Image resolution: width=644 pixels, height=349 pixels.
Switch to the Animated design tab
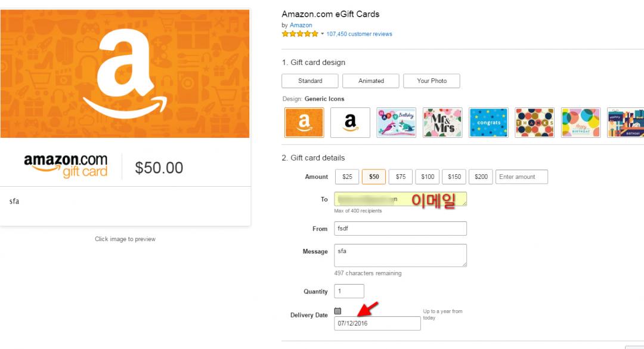[x=371, y=81]
